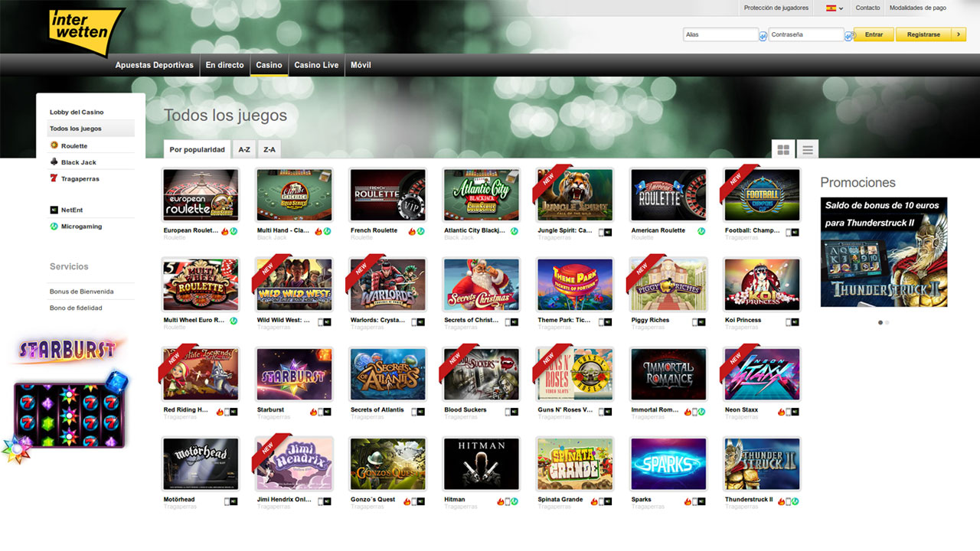Click the Roulette wheel icon in sidebar
980x551 pixels.
click(54, 145)
